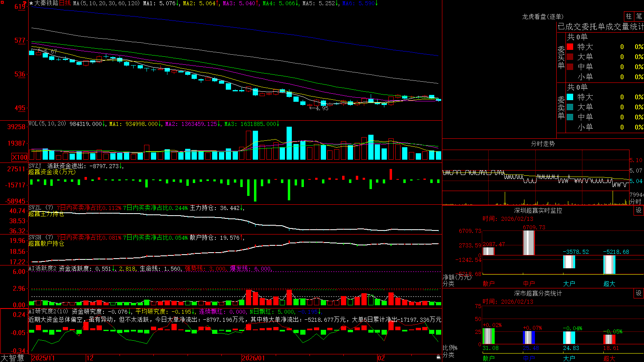
Task: Click 主力持仓: 36.442 value
Action: click(217, 208)
